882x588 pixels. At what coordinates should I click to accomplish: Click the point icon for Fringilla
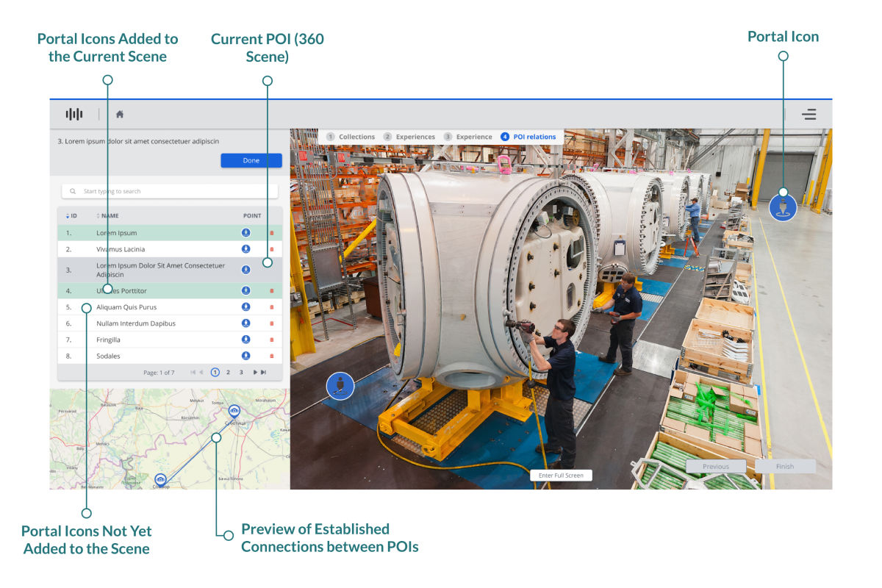point(245,340)
